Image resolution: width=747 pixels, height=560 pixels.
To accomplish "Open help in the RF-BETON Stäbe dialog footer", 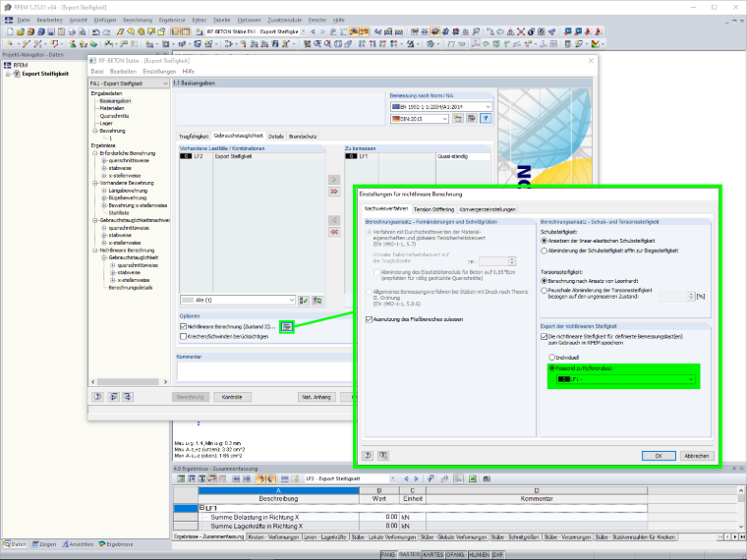I will [x=97, y=397].
